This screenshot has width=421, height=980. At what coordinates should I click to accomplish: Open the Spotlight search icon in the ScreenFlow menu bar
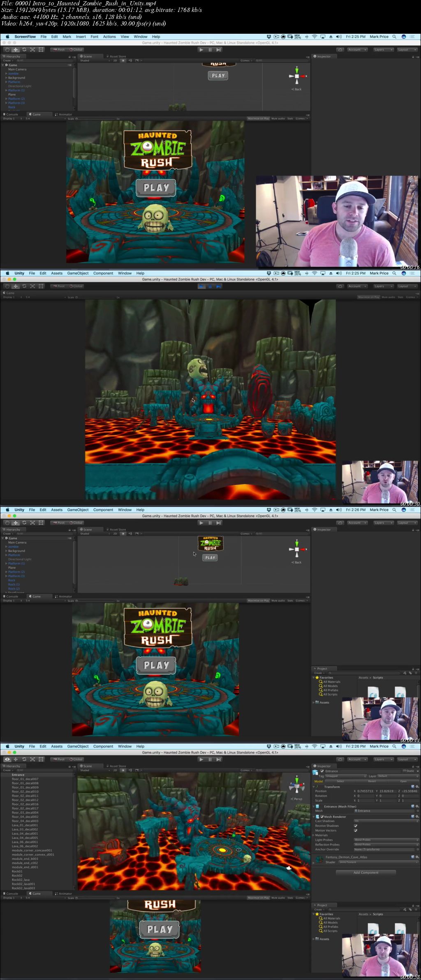pos(394,37)
